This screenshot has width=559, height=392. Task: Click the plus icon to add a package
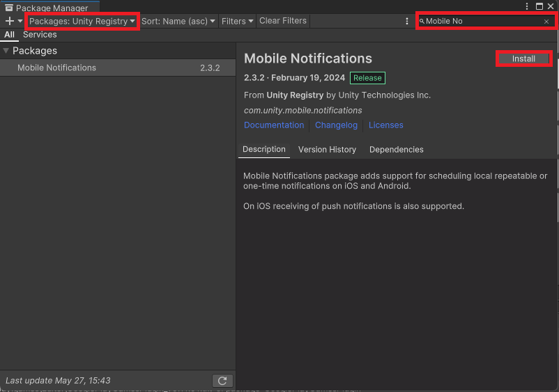pos(10,21)
